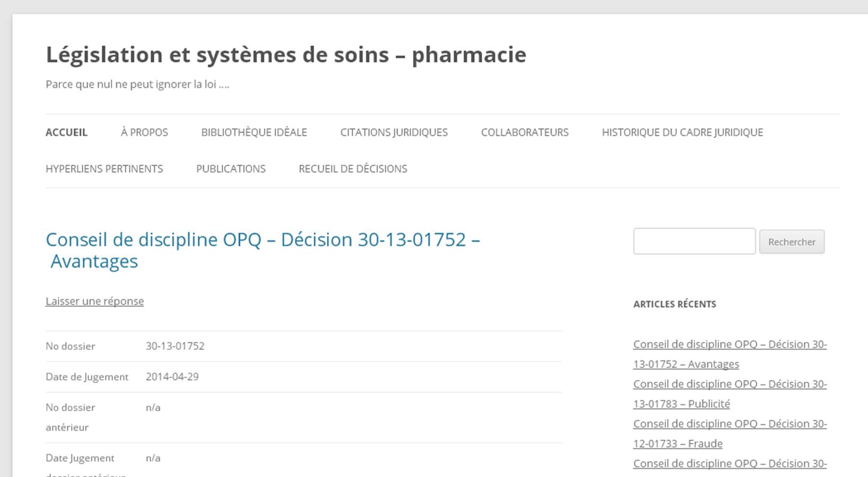This screenshot has height=477, width=868.
Task: Click the dossier number value 30-13-01752
Action: pyautogui.click(x=175, y=346)
